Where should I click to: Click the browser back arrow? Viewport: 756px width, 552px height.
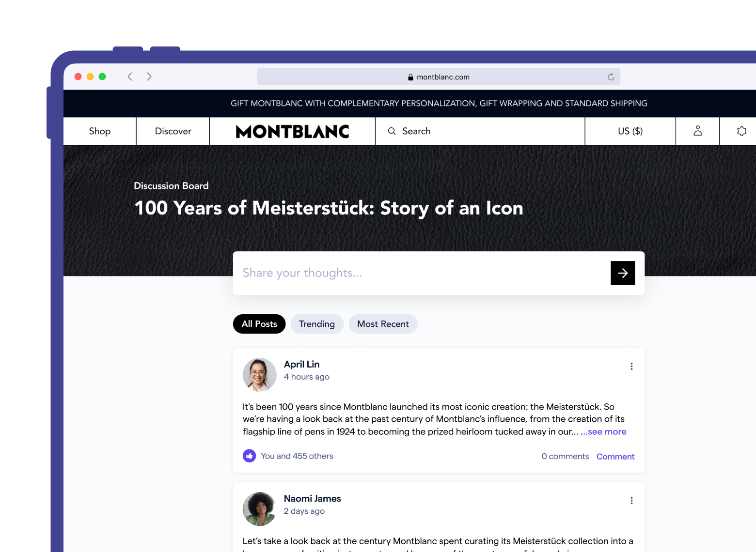coord(130,77)
